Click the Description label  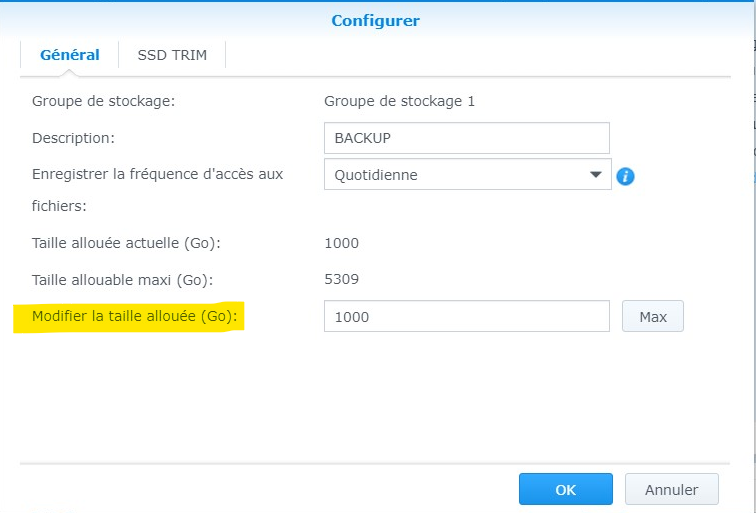coord(73,138)
